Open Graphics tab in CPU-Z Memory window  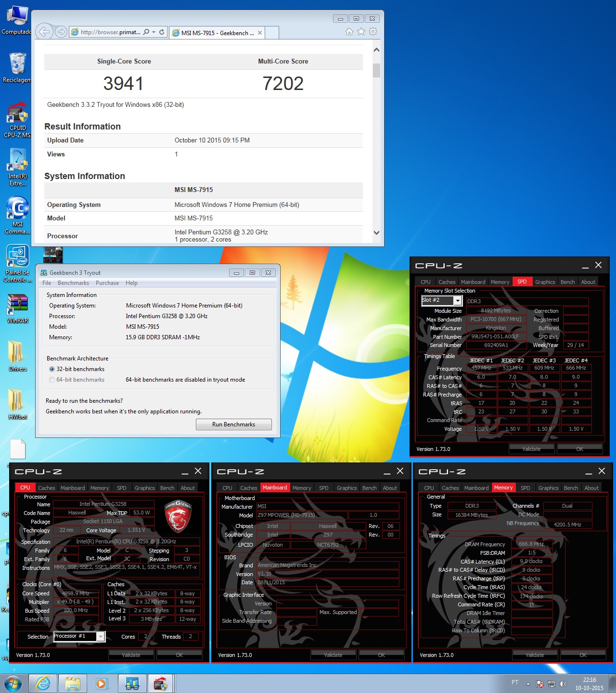(x=549, y=488)
